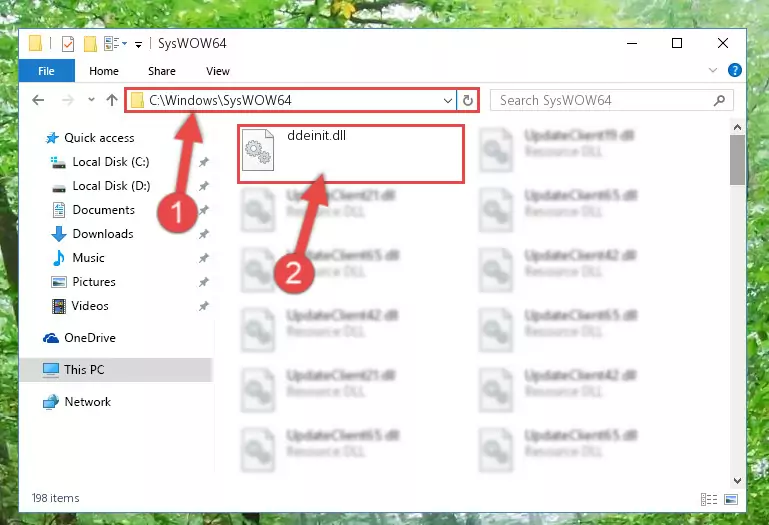769x525 pixels.
Task: Minimize the SysWOW64 window
Action: [x=632, y=43]
